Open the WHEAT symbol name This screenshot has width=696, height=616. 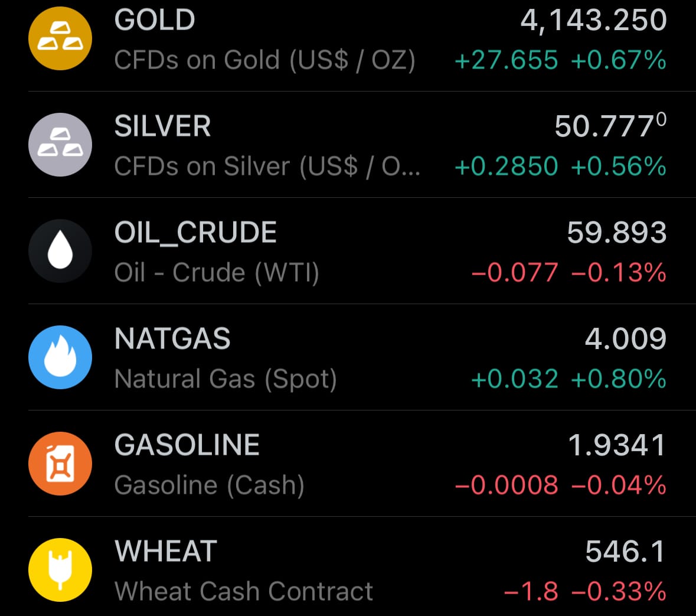[x=166, y=552]
